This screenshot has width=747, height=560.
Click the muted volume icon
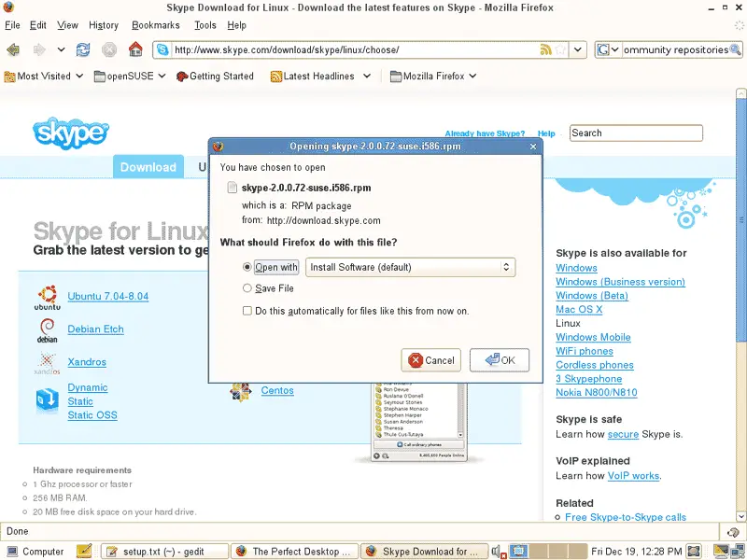tap(499, 552)
